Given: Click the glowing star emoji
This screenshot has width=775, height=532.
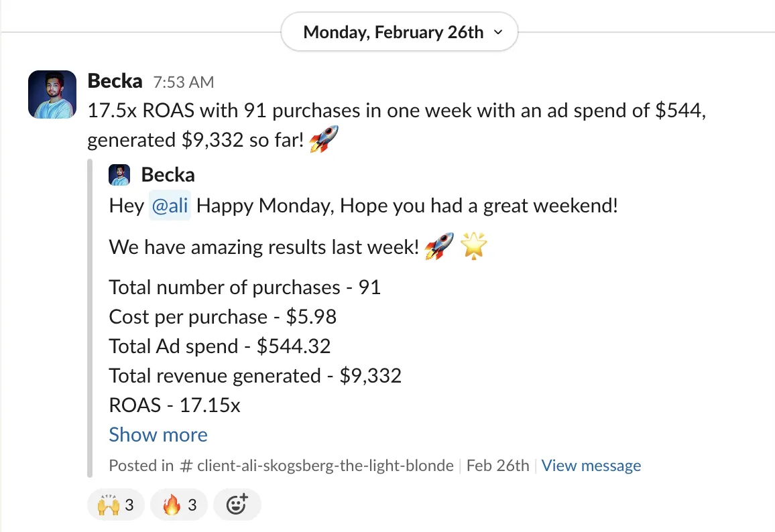Looking at the screenshot, I should (x=474, y=247).
